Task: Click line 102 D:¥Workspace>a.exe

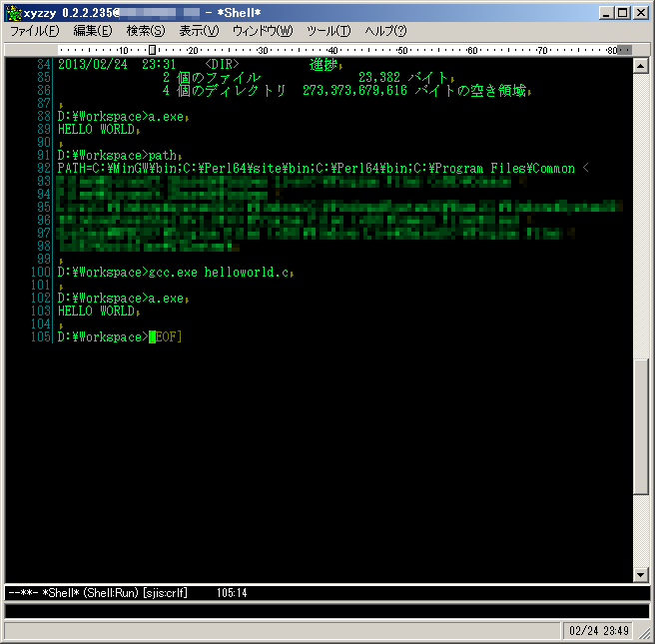Action: (122, 299)
